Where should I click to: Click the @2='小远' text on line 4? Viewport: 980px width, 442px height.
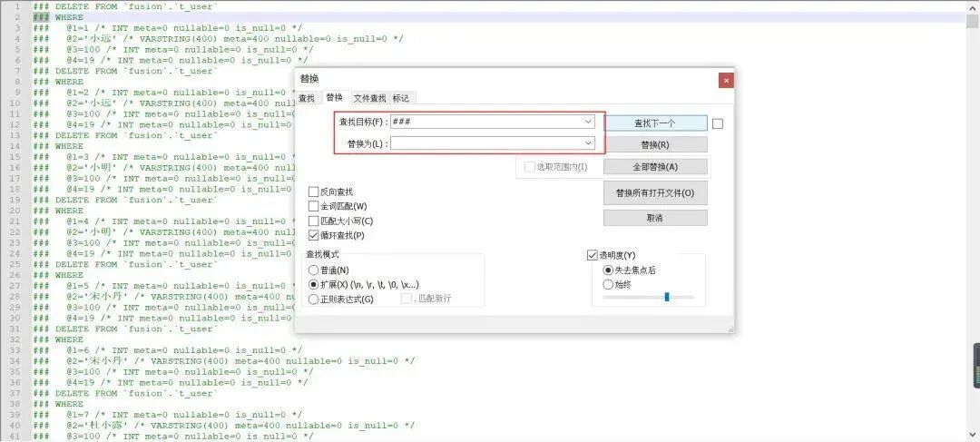(92, 39)
